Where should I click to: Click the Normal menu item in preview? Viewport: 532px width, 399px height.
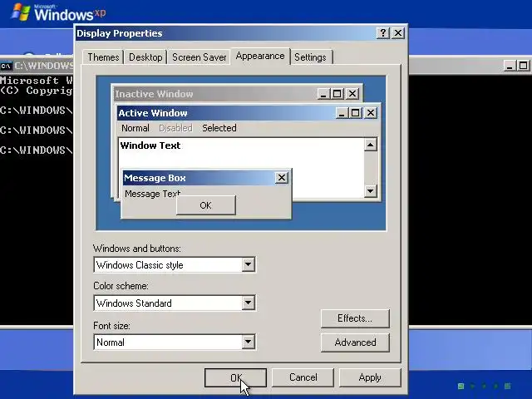(135, 128)
